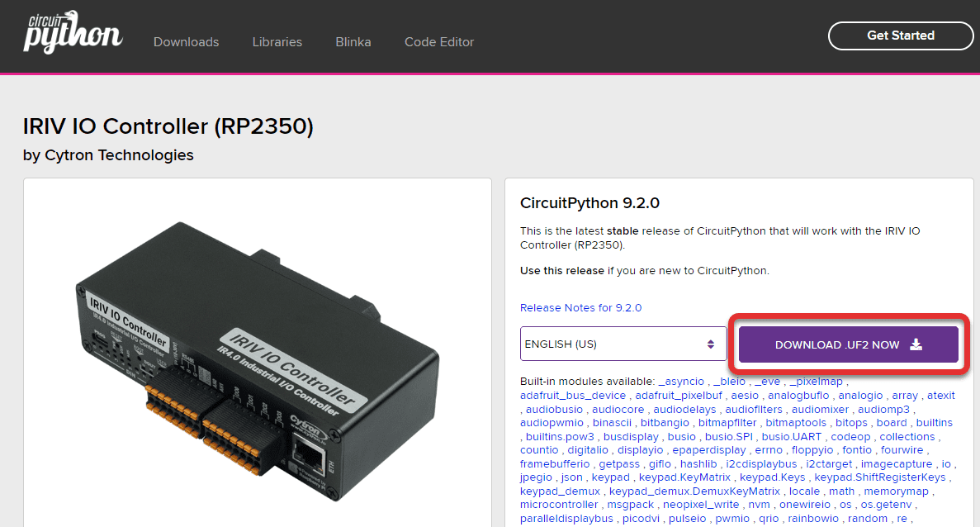Open the busio.UART module link
980x527 pixels.
pos(791,436)
